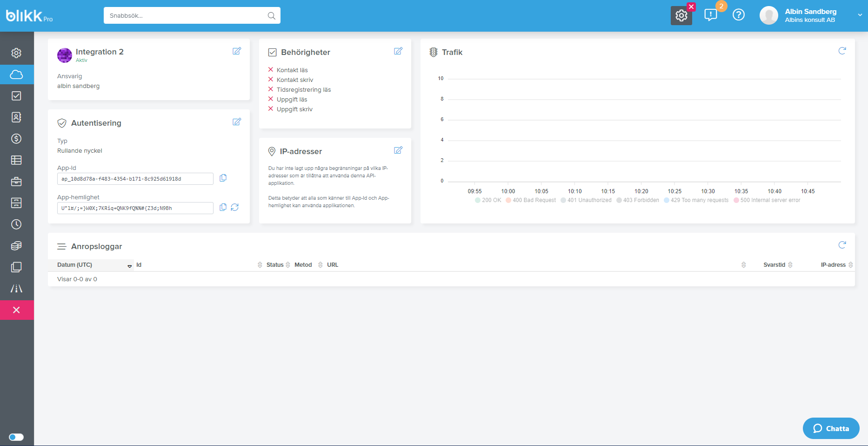Copy the App-Id value

point(223,178)
